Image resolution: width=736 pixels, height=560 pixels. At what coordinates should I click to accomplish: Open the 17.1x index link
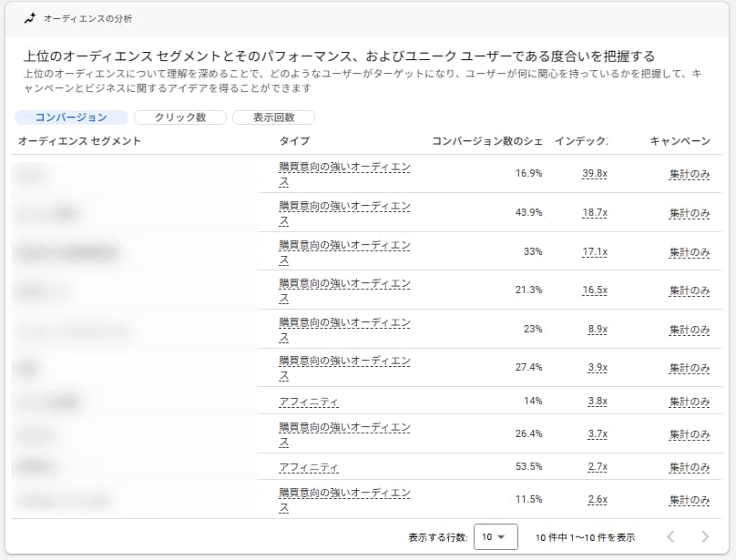click(595, 251)
